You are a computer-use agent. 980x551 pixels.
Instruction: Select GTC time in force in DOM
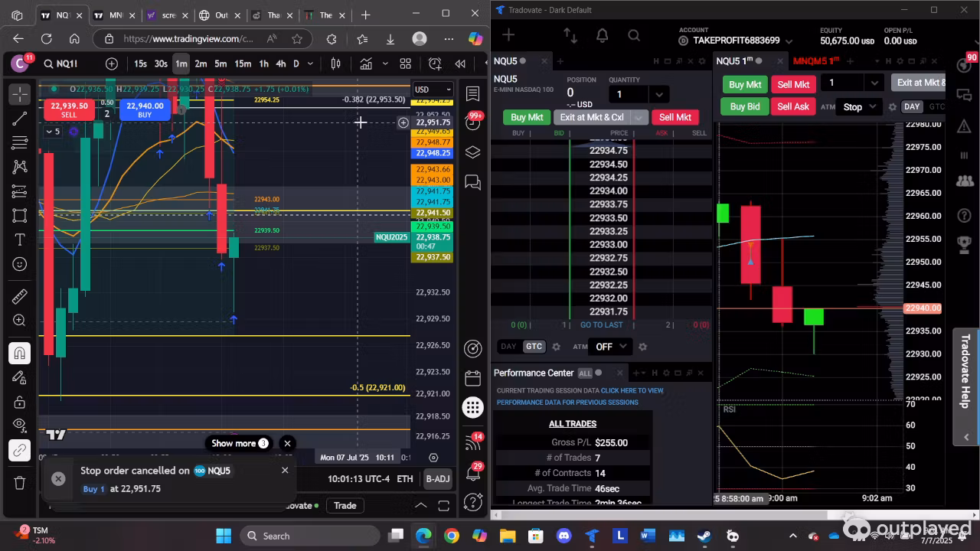pyautogui.click(x=534, y=347)
